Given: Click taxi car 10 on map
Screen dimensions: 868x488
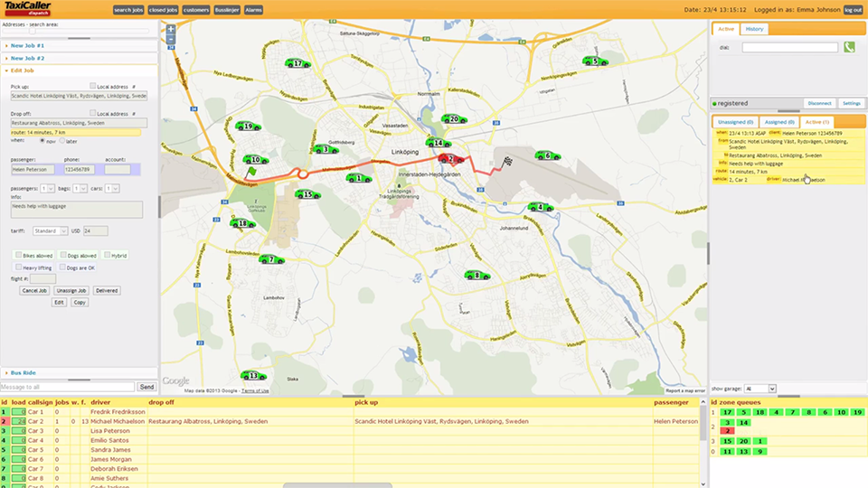Looking at the screenshot, I should [256, 159].
